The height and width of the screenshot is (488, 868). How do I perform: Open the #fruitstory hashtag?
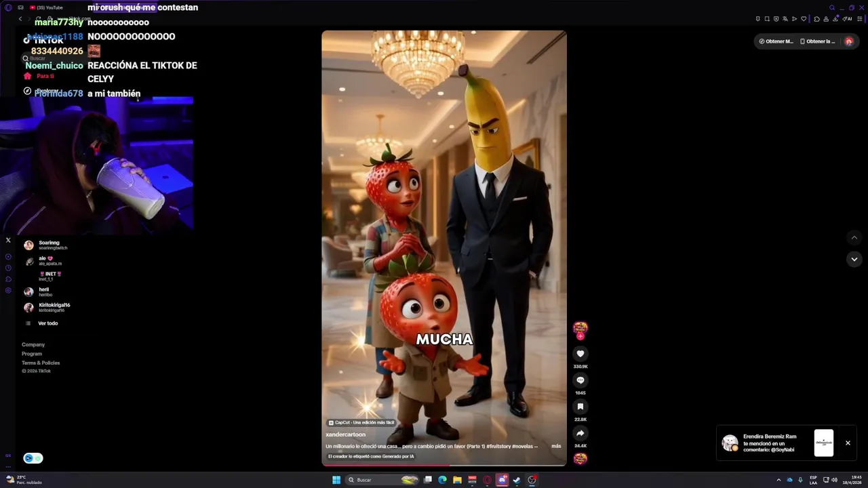click(x=498, y=446)
